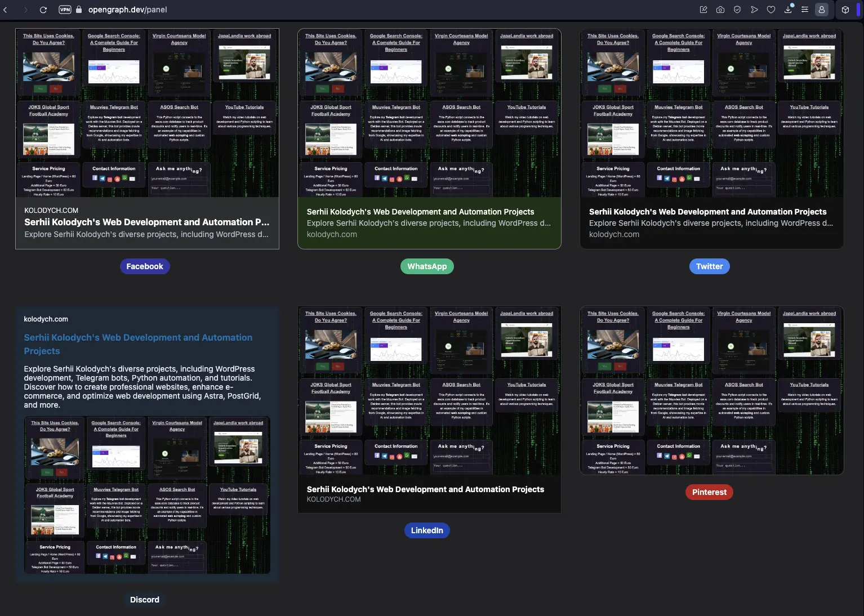Viewport: 864px width, 616px height.
Task: Select the Twitter preview tab
Action: point(709,266)
